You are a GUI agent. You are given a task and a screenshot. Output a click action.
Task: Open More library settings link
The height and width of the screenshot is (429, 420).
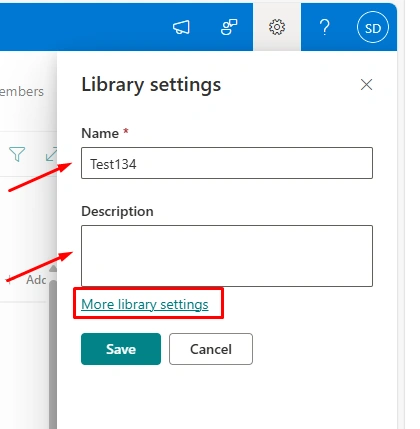pyautogui.click(x=145, y=304)
